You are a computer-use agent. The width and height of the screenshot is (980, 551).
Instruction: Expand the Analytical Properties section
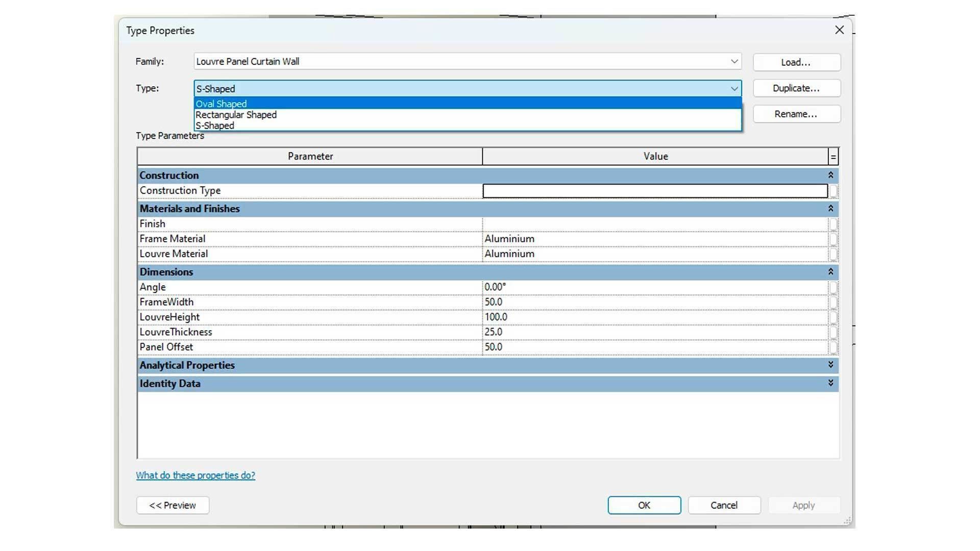(x=830, y=365)
